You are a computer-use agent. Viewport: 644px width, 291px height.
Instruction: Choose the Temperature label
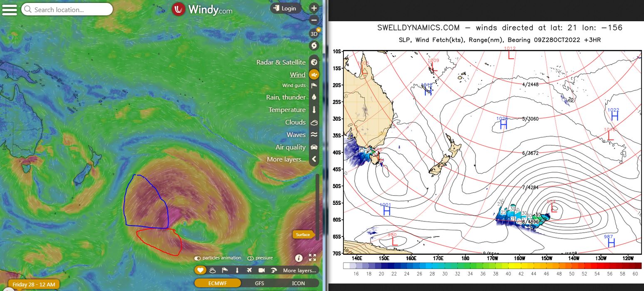click(287, 110)
